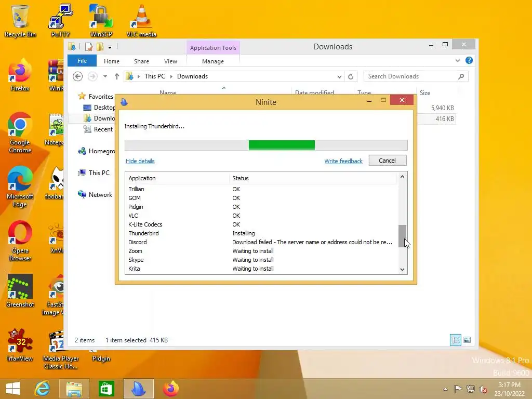Screen dimensions: 532x399
Task: Click the Action Center flag tray icon
Action: [458, 389]
